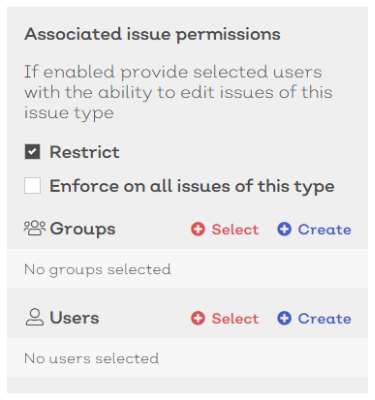Image resolution: width=375 pixels, height=400 pixels.
Task: Enable Enforce on all issues checkbox
Action: coord(32,186)
